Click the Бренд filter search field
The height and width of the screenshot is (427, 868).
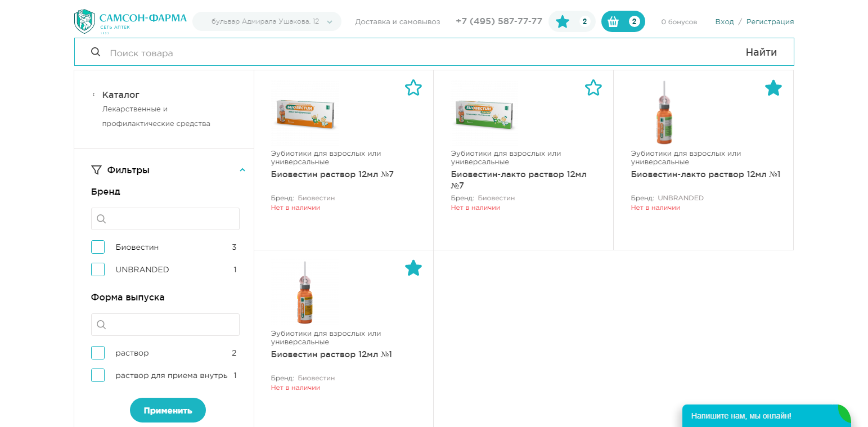click(165, 219)
